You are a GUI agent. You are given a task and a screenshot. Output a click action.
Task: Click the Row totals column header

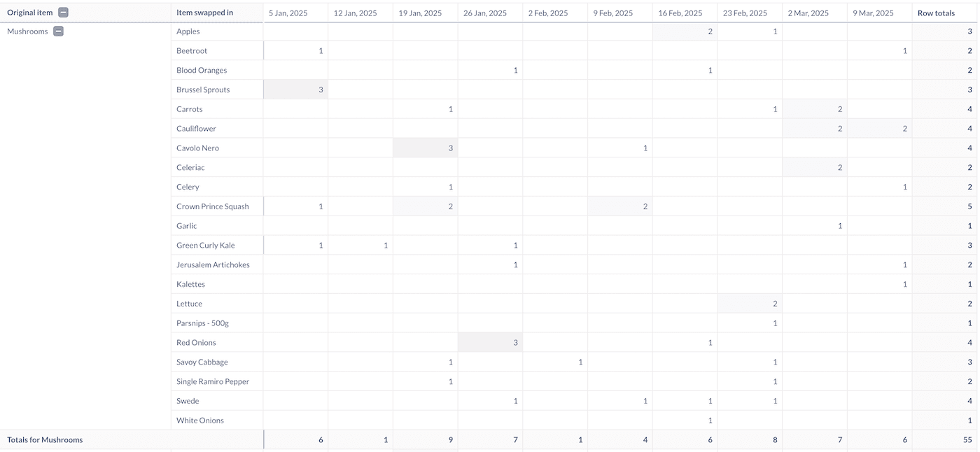[x=936, y=13]
